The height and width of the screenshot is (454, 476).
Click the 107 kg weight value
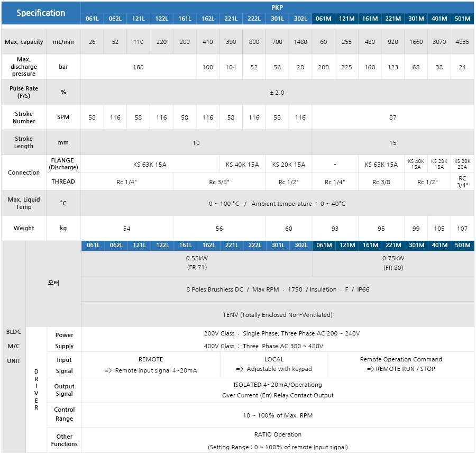pos(462,229)
